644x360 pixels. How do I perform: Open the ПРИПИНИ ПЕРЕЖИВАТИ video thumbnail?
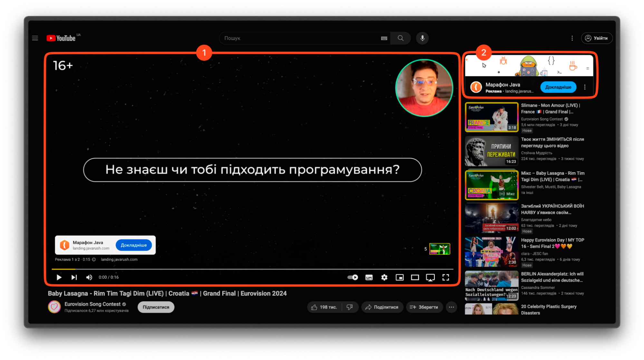(492, 151)
